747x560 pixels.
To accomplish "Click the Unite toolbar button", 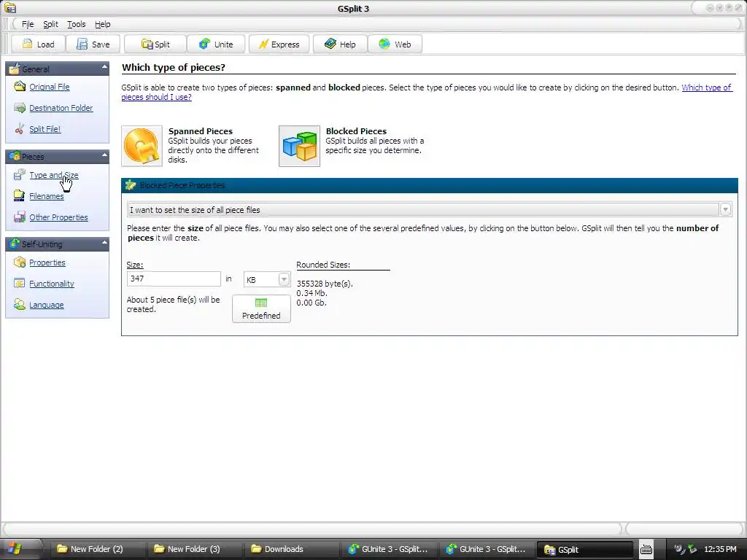I will coord(216,44).
